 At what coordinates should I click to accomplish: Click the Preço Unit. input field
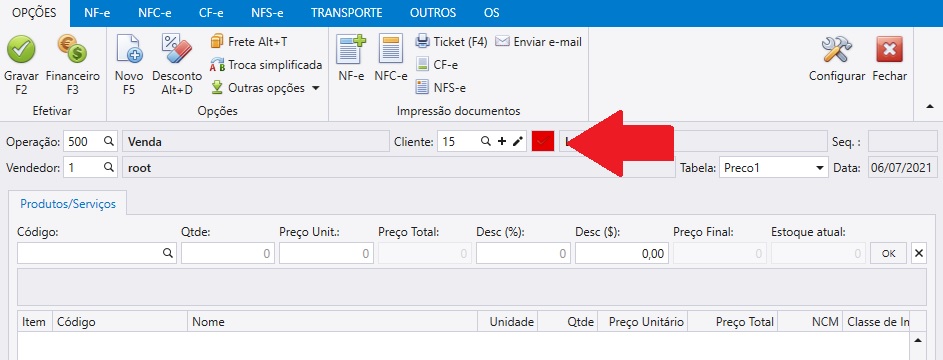[x=326, y=254]
